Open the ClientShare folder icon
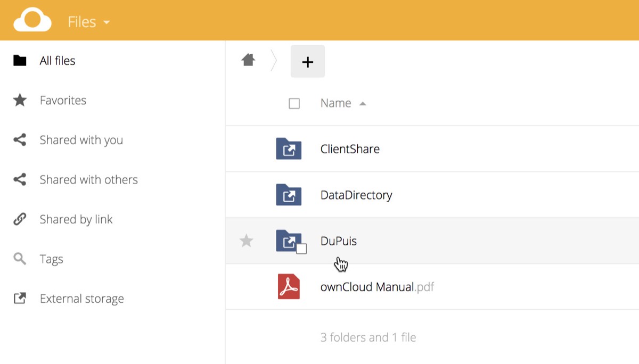This screenshot has width=639, height=364. pos(289,149)
